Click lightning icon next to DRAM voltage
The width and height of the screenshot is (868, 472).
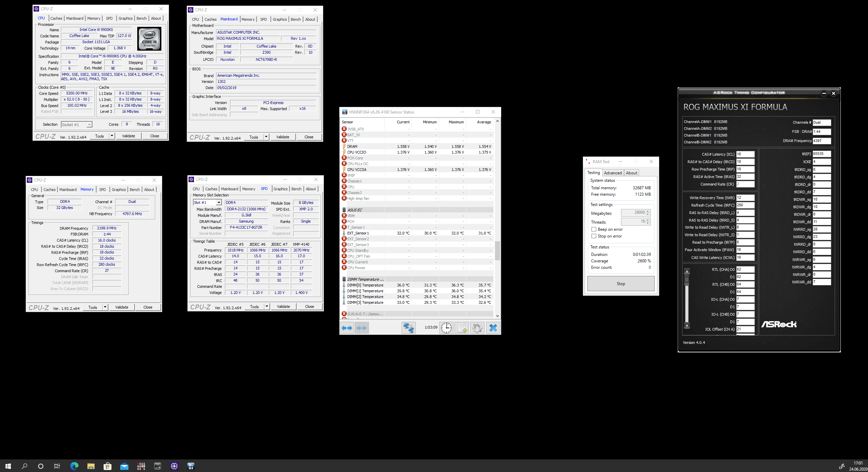point(344,146)
